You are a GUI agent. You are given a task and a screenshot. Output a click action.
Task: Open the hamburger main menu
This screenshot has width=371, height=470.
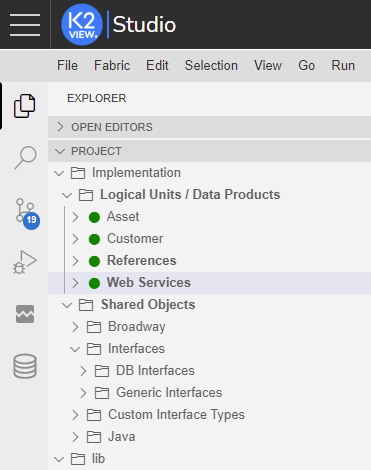(x=25, y=25)
